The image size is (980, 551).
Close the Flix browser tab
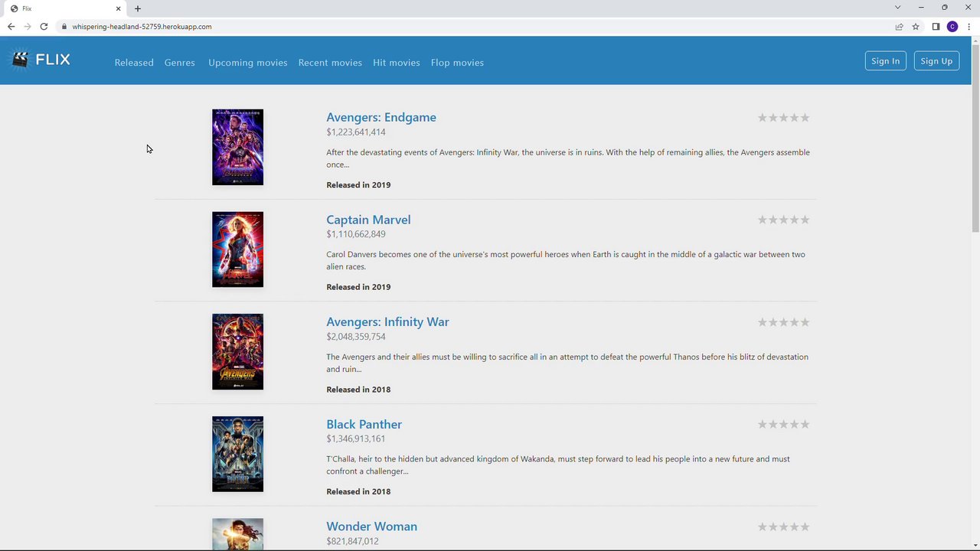[x=119, y=8]
